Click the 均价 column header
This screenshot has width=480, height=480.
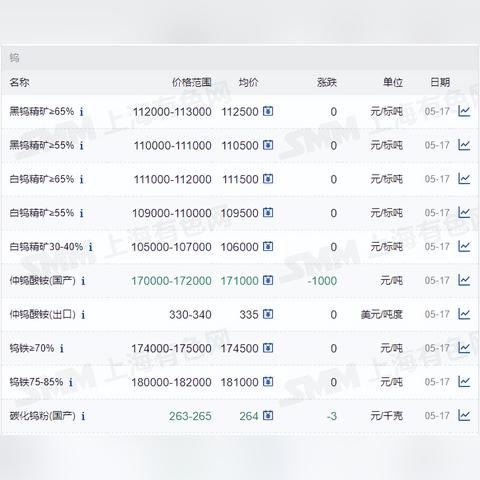point(248,82)
